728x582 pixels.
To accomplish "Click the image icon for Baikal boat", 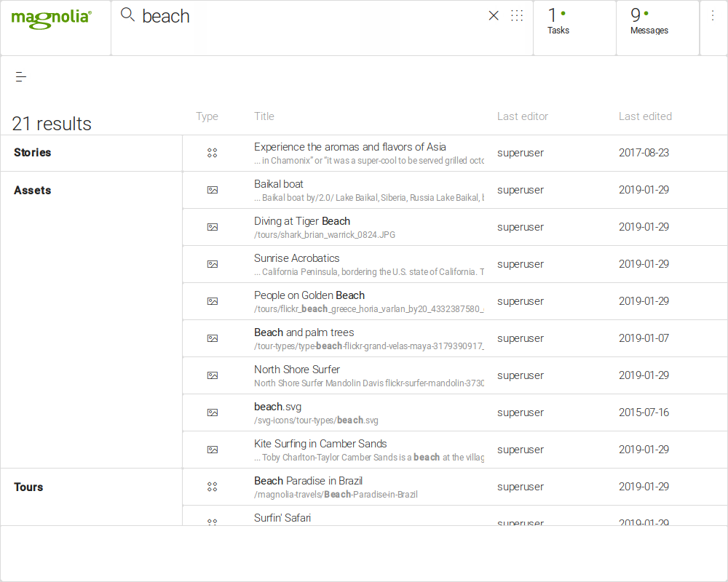I will point(213,190).
